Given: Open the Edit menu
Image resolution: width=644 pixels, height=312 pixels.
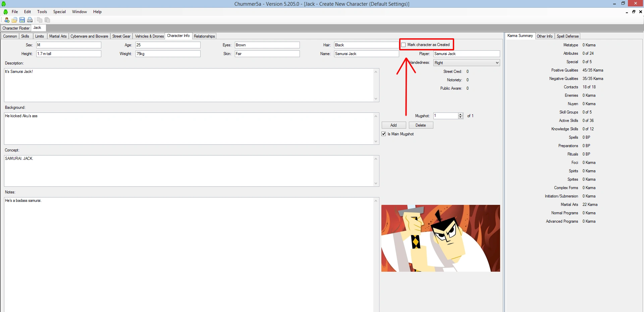Looking at the screenshot, I should (x=28, y=12).
